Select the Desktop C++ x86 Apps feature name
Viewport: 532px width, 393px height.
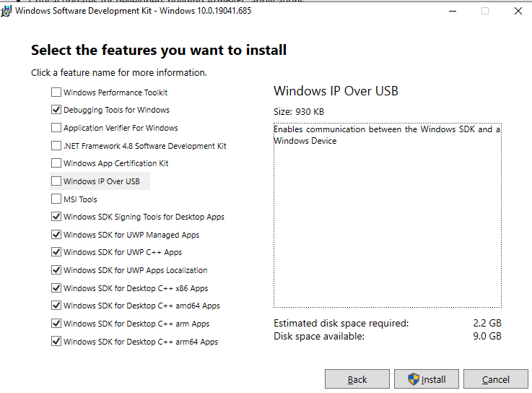tap(136, 288)
